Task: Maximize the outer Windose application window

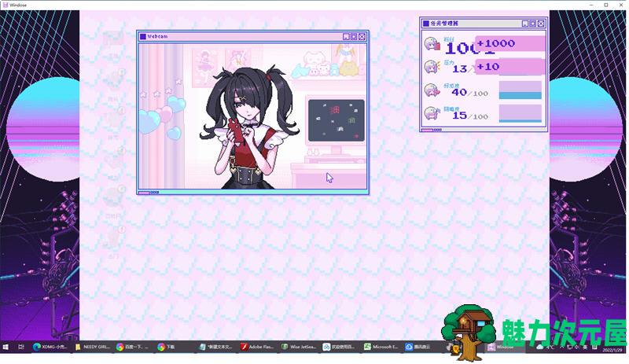Action: coord(606,5)
